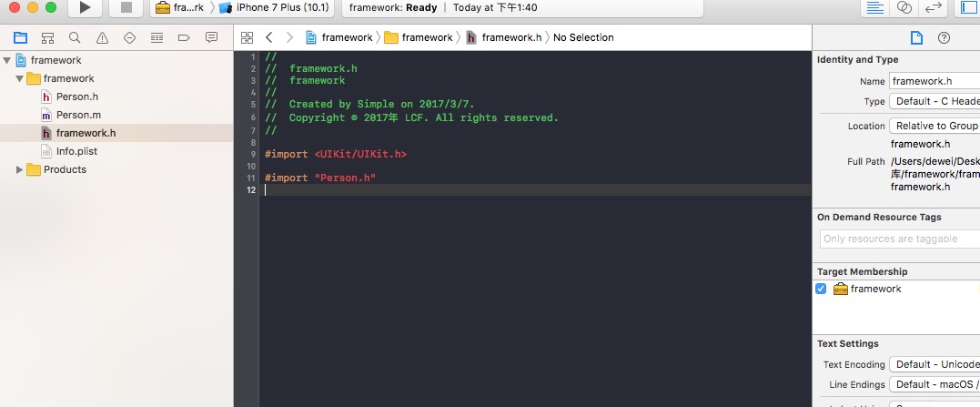Stop the running build
The height and width of the screenshot is (407, 980).
(126, 7)
